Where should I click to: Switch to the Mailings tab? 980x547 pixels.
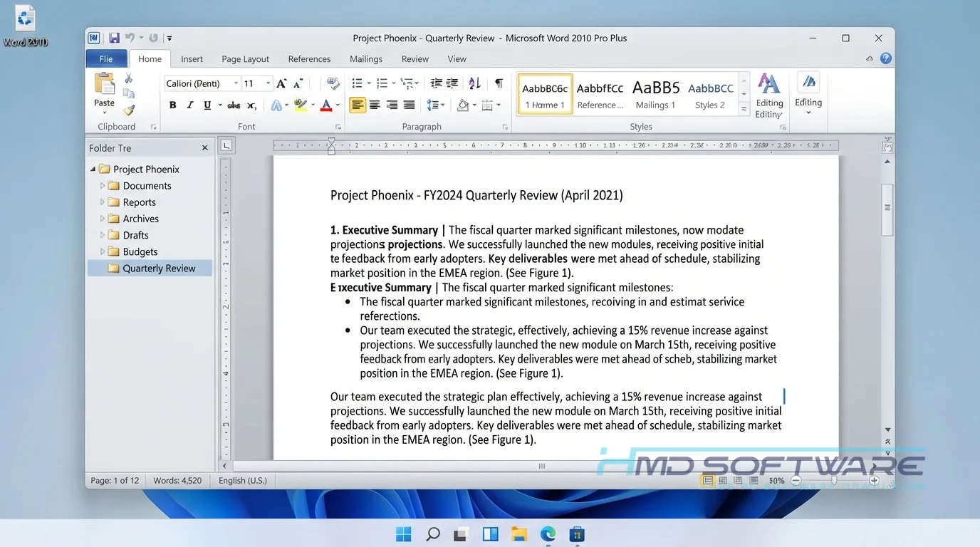(x=366, y=59)
